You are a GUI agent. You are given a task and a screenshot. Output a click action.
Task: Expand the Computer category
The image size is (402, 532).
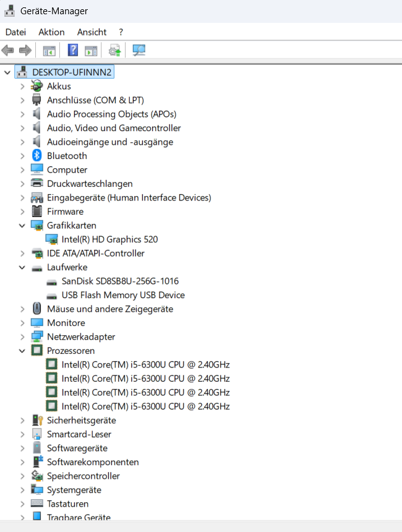coord(22,169)
